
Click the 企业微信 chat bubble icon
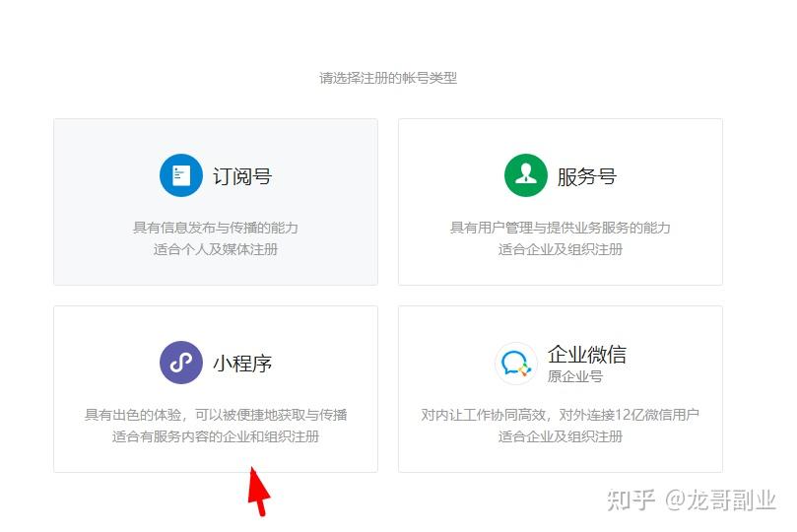click(x=516, y=364)
